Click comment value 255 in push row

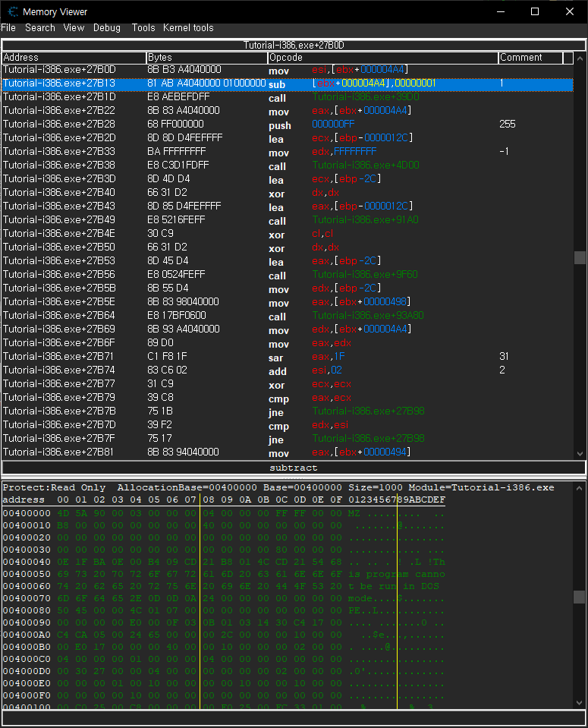point(508,124)
